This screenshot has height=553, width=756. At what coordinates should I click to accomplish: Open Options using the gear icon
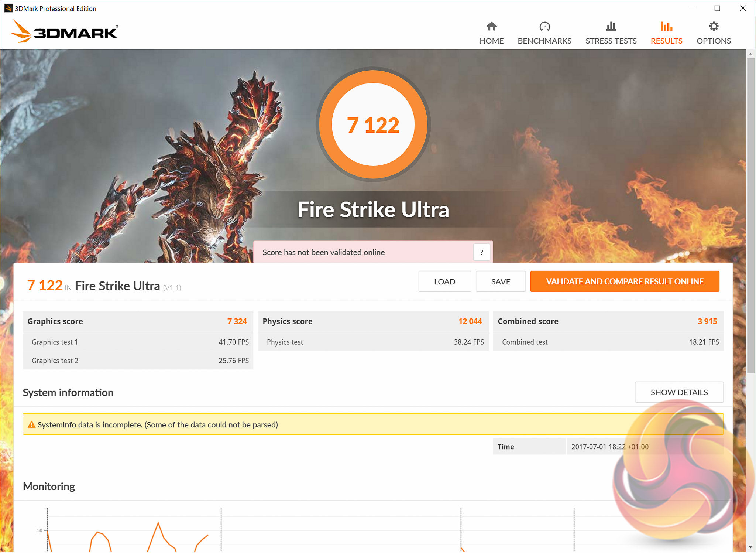click(714, 27)
